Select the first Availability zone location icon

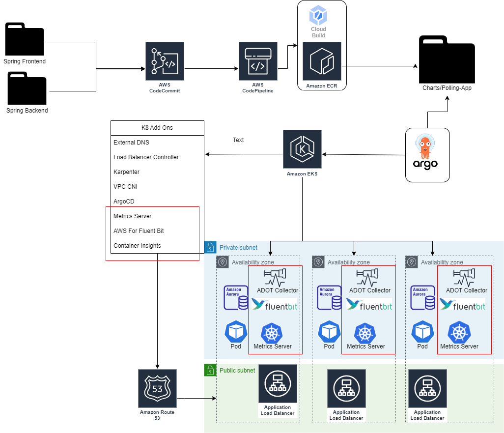[223, 262]
